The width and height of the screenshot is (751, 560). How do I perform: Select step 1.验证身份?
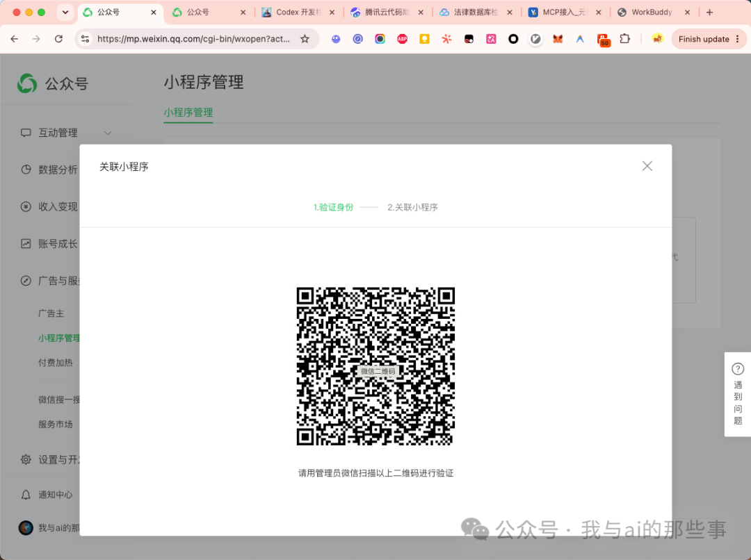[x=333, y=207]
